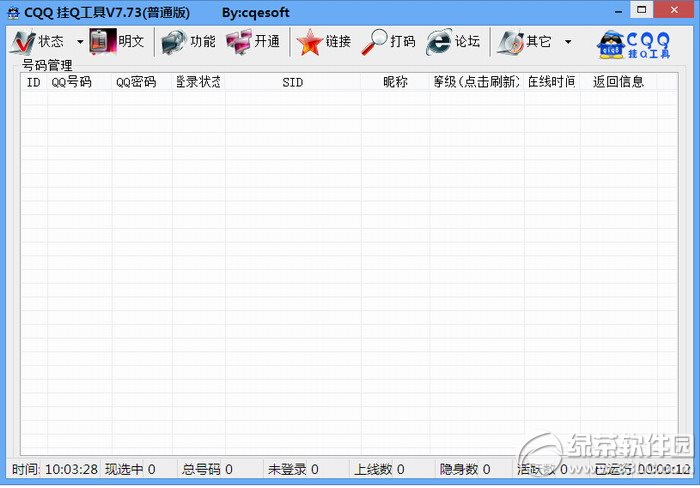
Task: Click the 链接 star icon
Action: pos(309,42)
